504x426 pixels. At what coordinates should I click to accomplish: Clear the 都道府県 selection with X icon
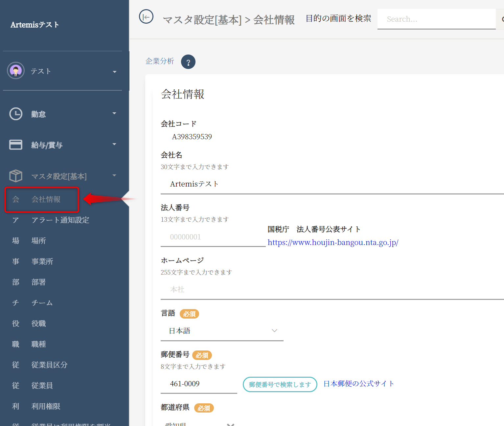(x=231, y=424)
